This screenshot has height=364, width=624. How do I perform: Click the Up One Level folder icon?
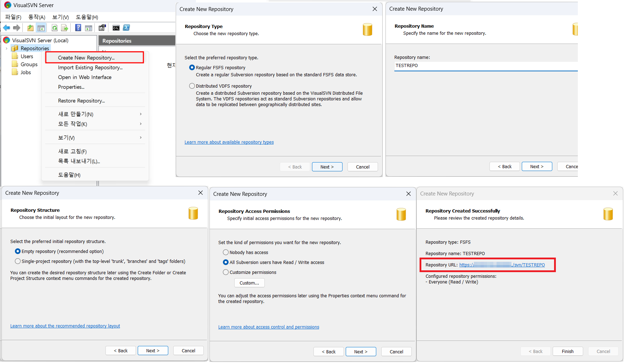[31, 28]
